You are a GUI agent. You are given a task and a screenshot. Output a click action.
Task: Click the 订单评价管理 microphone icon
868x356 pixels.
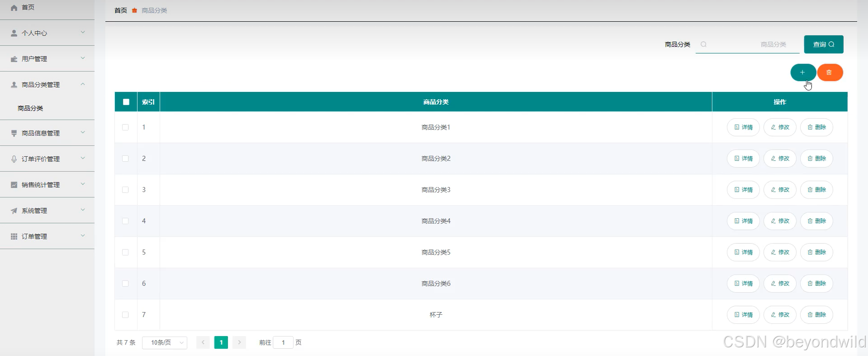(x=14, y=159)
